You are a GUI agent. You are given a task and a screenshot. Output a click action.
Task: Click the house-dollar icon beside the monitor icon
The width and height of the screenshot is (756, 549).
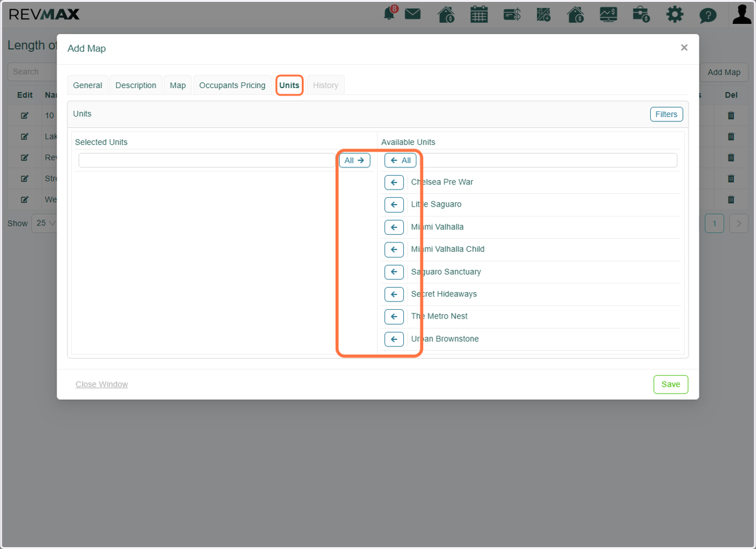(x=575, y=14)
